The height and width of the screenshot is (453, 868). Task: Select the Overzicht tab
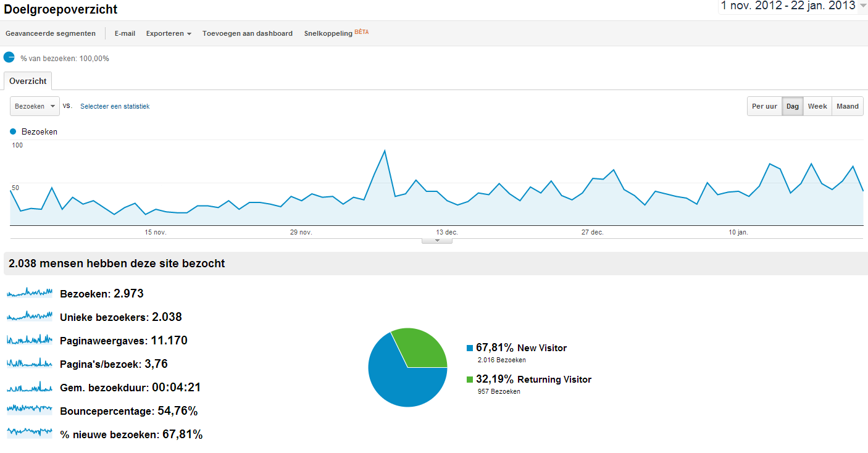[x=28, y=81]
